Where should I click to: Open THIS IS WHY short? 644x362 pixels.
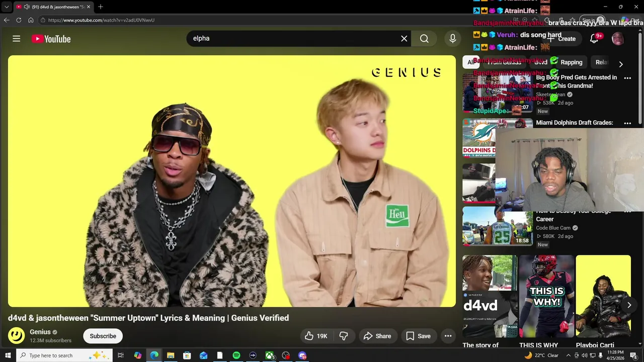coord(546,296)
